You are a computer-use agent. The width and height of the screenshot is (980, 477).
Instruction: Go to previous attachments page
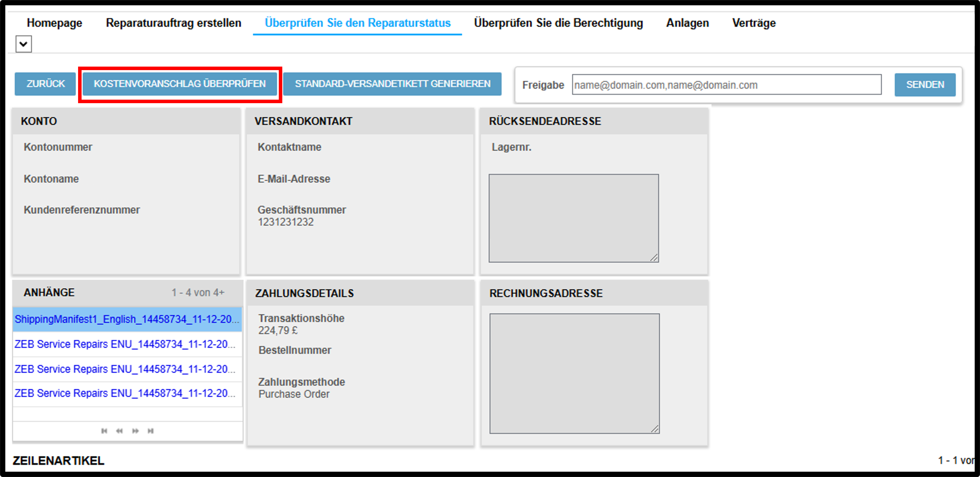119,431
